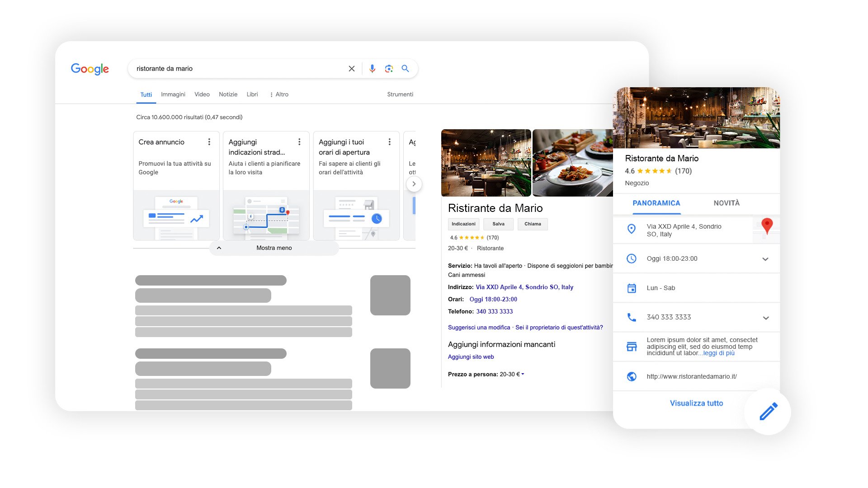The height and width of the screenshot is (488, 868).
Task: Switch to the Immagini tab
Action: (173, 94)
